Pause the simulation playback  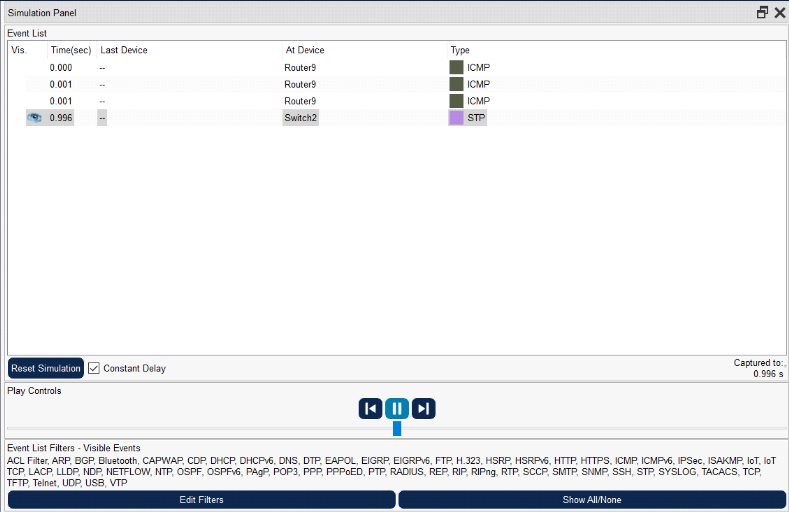pos(397,408)
